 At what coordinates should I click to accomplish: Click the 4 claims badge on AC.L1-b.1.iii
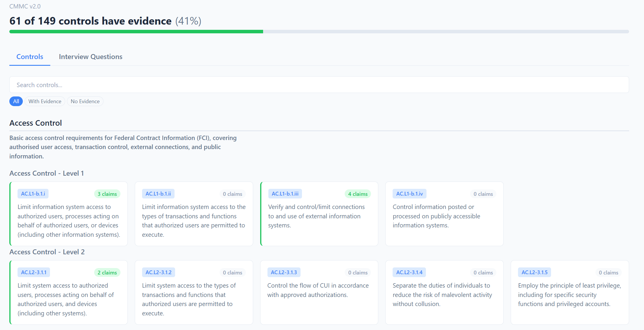click(x=358, y=193)
